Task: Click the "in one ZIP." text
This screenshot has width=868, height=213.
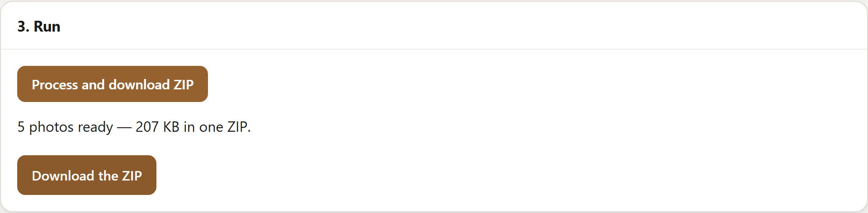Action: point(217,127)
